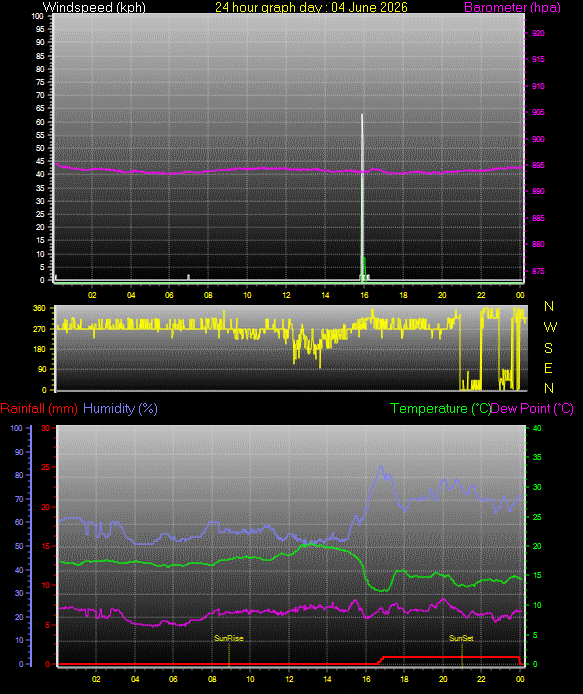
Task: Click the '905' barometer axis value
Action: 538,112
